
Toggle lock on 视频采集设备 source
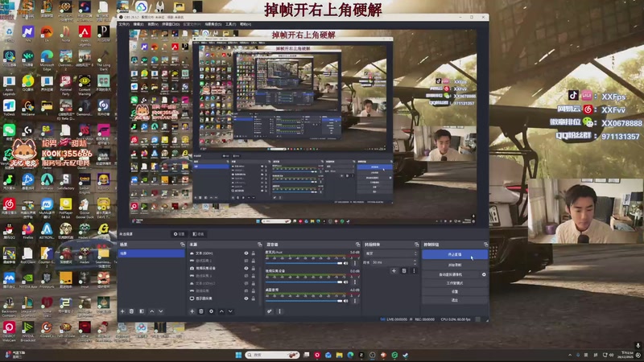click(x=253, y=269)
